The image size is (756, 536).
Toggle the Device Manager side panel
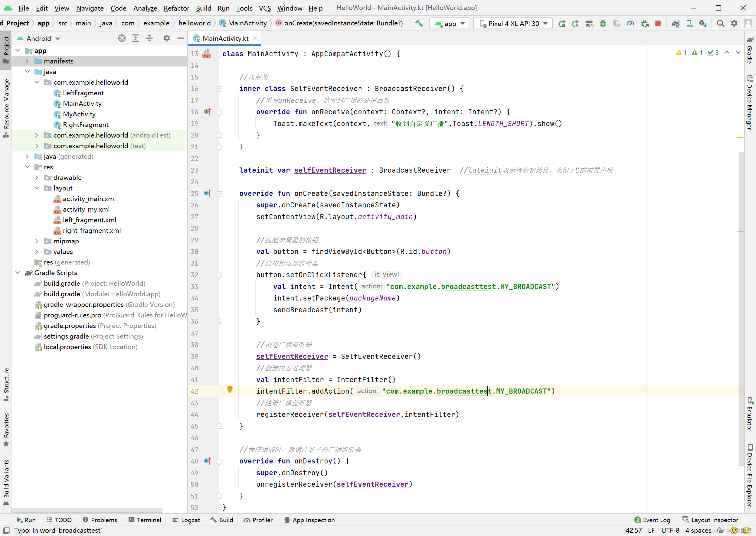(750, 102)
